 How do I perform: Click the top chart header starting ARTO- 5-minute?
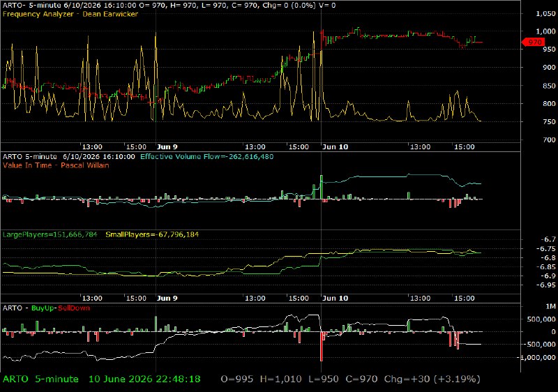click(169, 5)
